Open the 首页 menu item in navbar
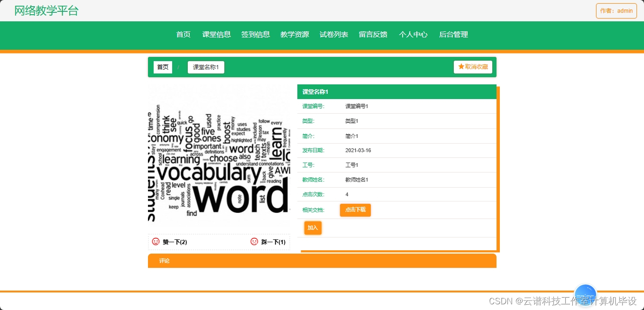 183,35
